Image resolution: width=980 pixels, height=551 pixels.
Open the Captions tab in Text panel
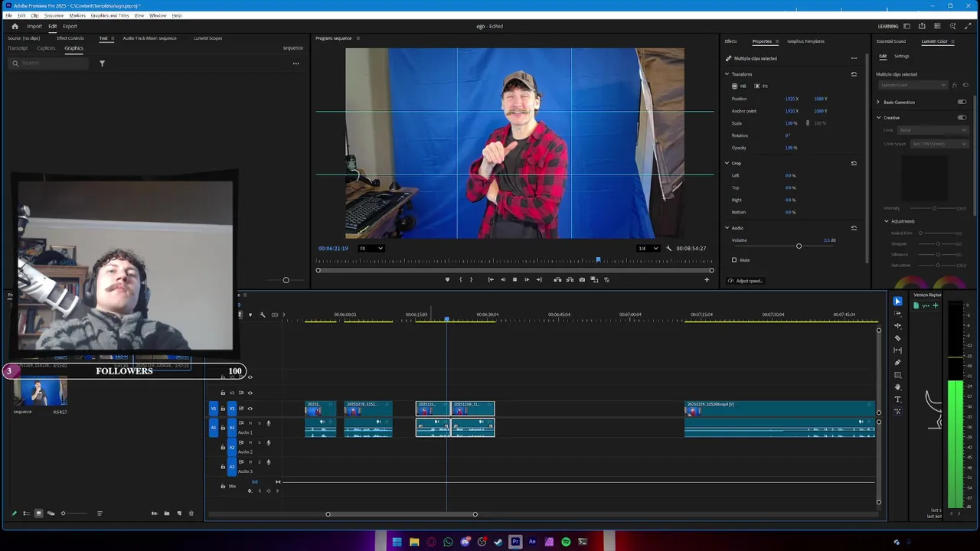[x=46, y=48]
